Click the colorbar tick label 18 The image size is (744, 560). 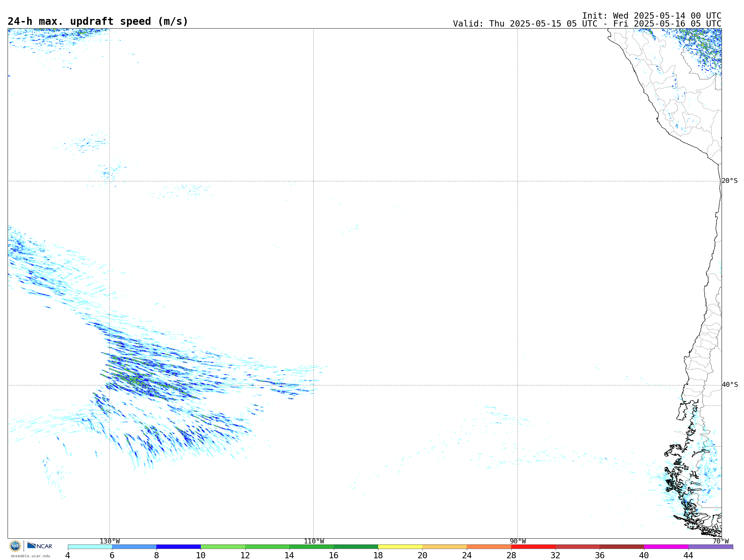pos(378,555)
